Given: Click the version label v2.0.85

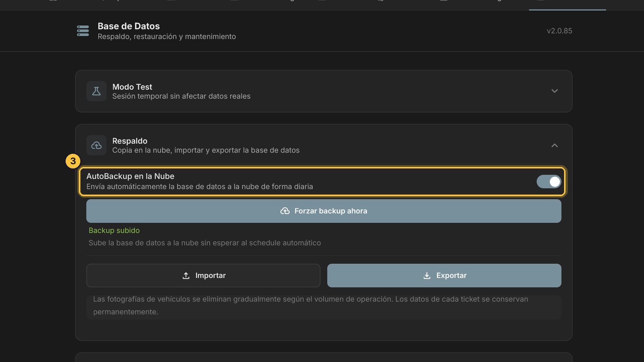Looking at the screenshot, I should pyautogui.click(x=559, y=31).
